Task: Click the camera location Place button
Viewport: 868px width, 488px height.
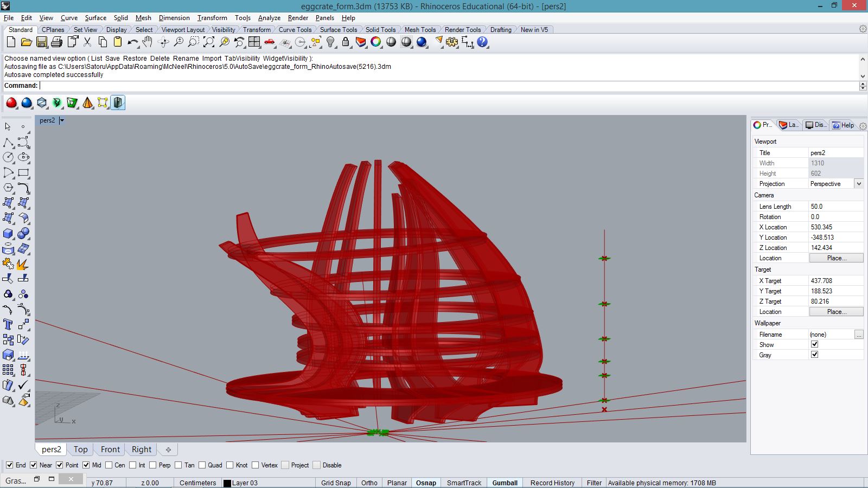Action: (836, 258)
